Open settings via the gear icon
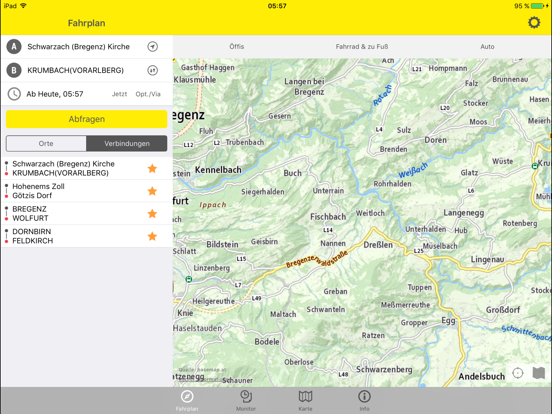Viewport: 552px width, 414px height. [534, 23]
